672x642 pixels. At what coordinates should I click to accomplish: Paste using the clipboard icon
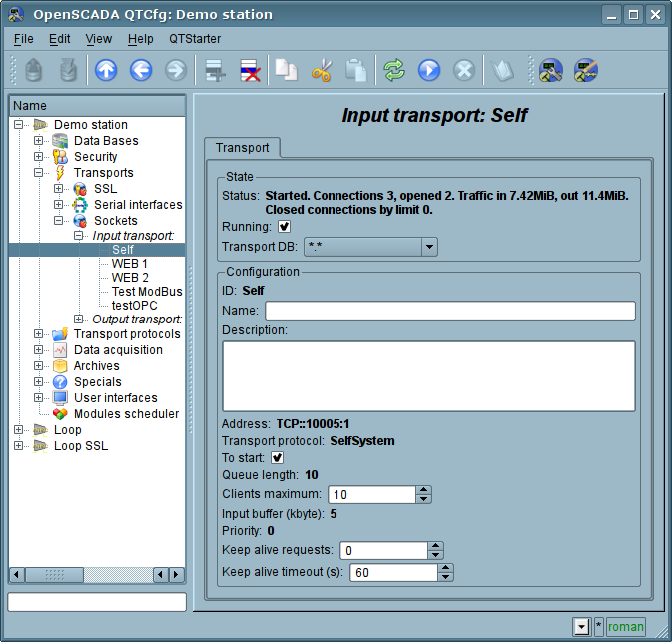(356, 70)
